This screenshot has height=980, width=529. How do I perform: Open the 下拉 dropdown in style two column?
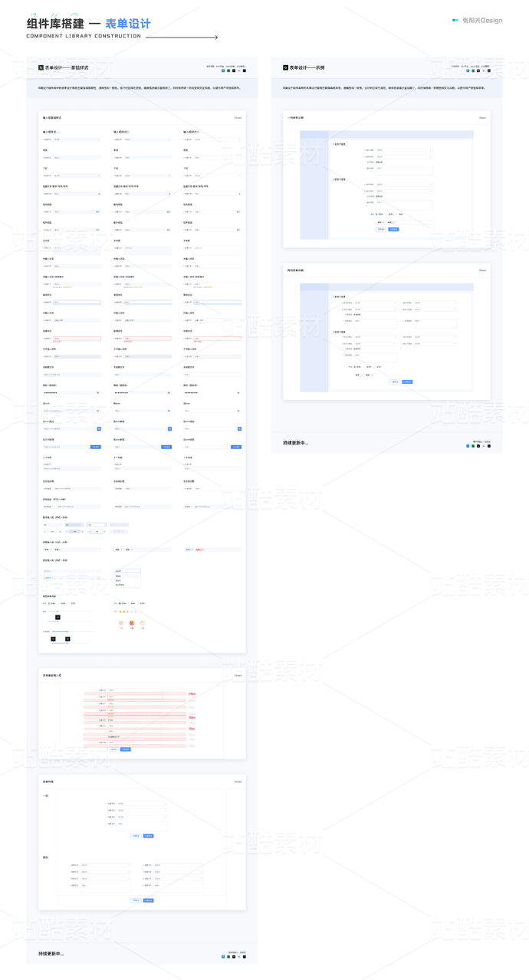click(148, 175)
